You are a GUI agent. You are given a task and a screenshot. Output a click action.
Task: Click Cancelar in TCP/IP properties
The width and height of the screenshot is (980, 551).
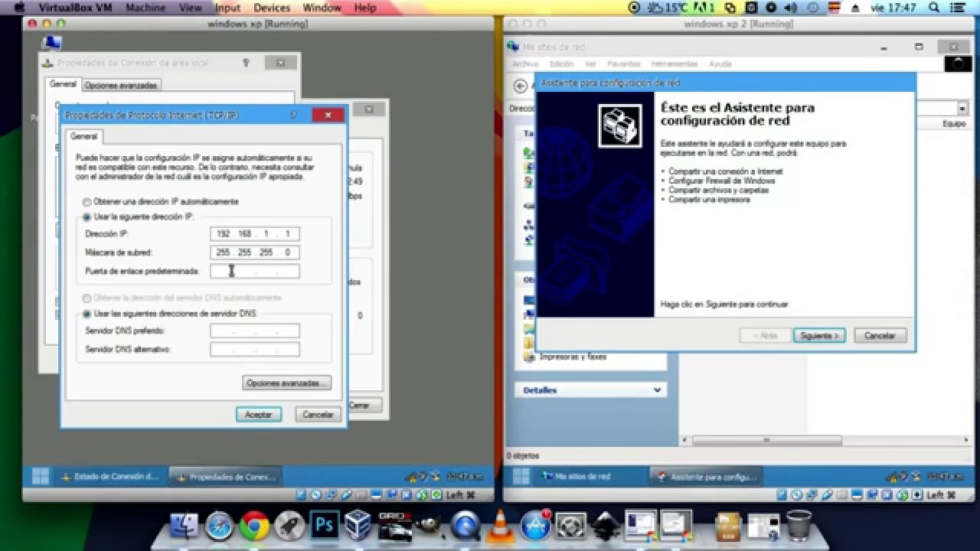(318, 414)
